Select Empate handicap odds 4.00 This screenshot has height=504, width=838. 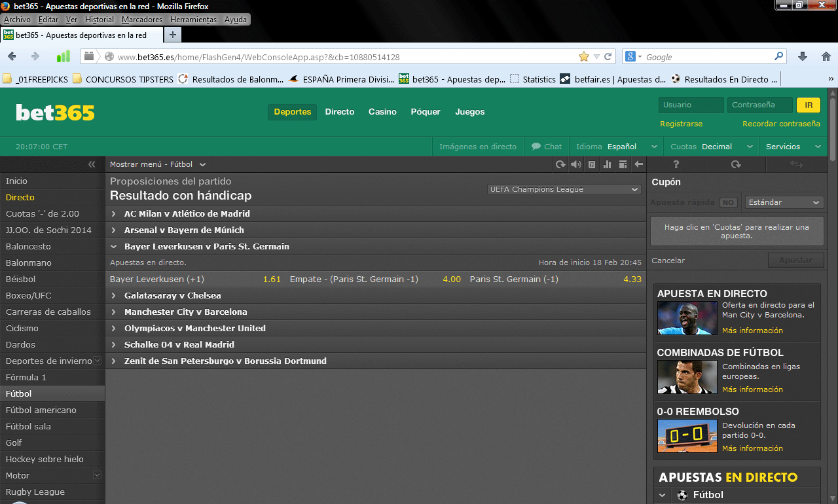click(375, 279)
